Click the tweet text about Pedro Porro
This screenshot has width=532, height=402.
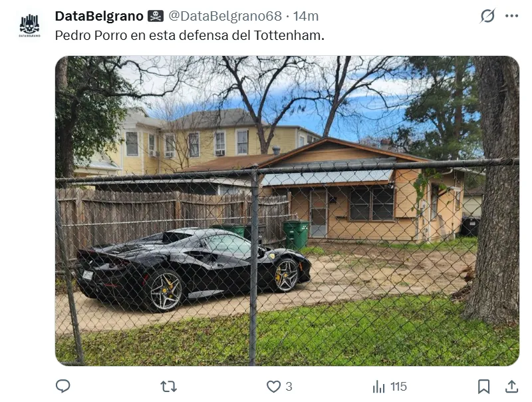pyautogui.click(x=190, y=35)
